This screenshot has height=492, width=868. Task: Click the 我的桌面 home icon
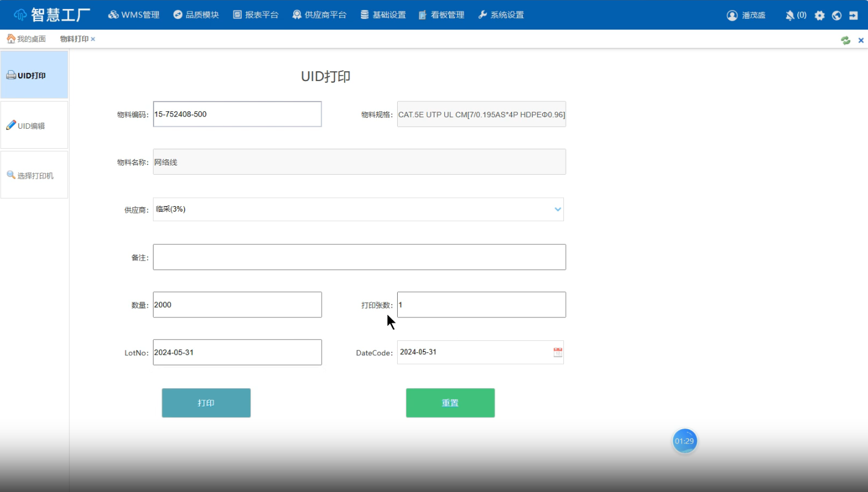11,39
